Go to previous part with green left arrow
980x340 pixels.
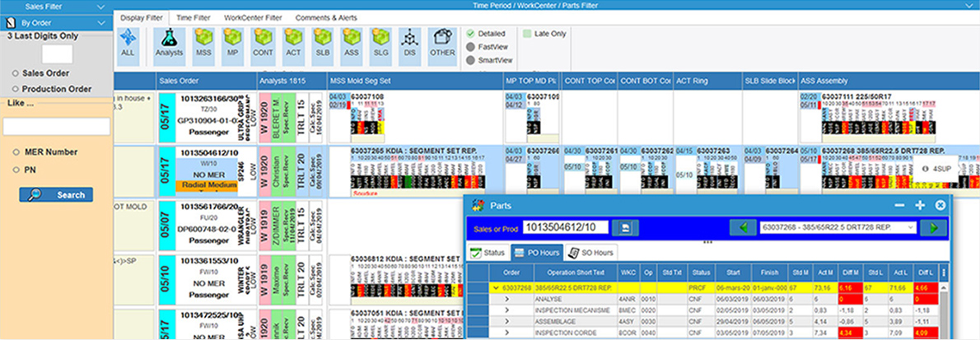click(x=743, y=228)
